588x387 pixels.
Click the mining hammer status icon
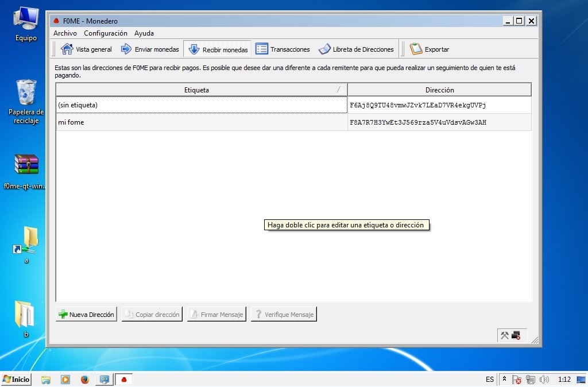click(505, 335)
